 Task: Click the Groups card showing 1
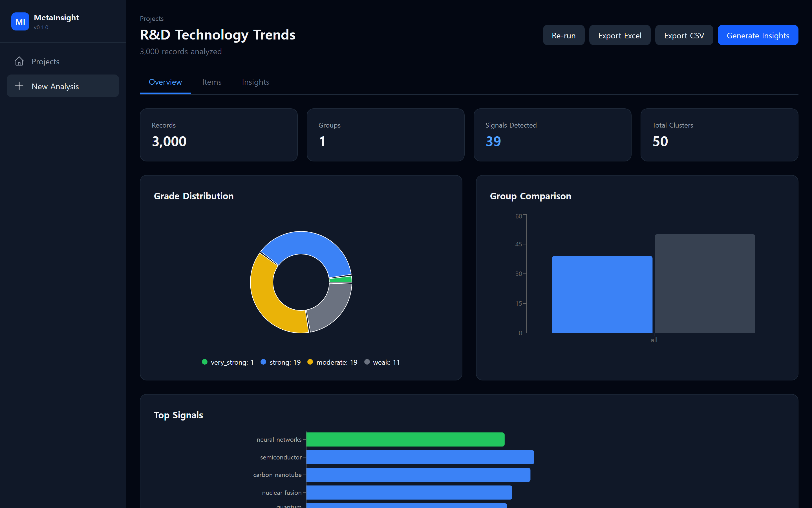385,135
